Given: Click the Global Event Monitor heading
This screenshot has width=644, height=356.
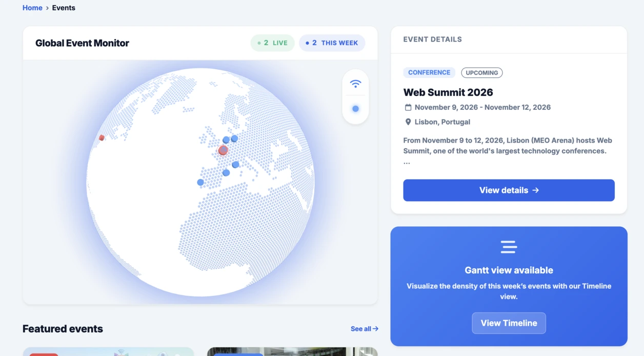Looking at the screenshot, I should point(82,43).
